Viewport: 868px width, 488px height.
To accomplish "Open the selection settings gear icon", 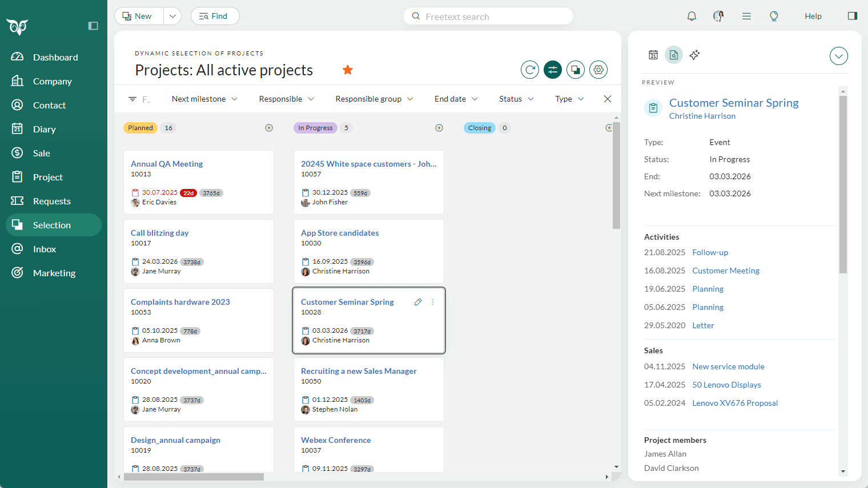I will 598,69.
